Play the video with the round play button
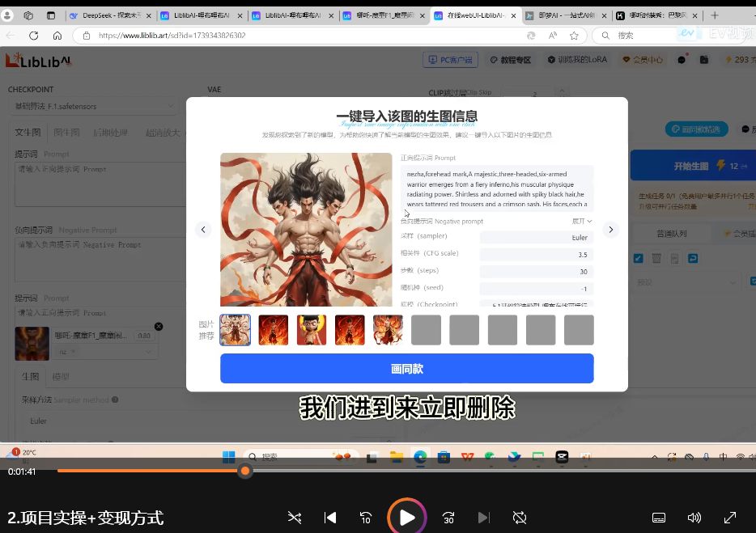Image resolution: width=756 pixels, height=533 pixels. 407,518
